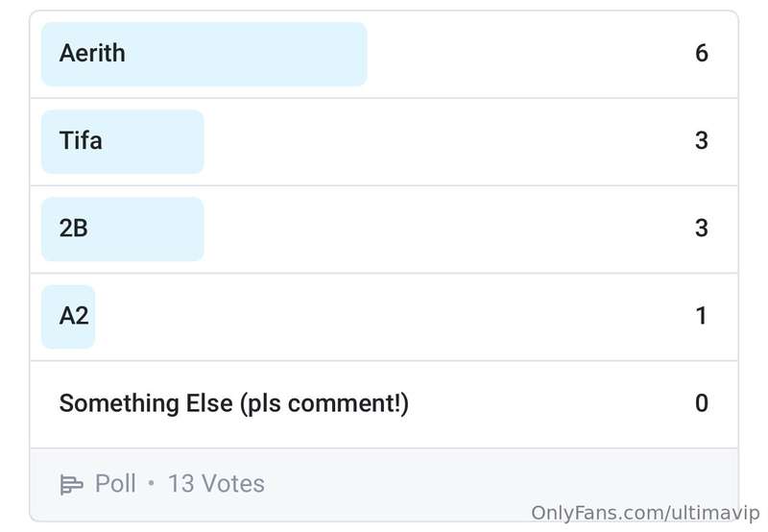Click the Poll label in footer
Viewport: 768px width, 532px height.
115,483
